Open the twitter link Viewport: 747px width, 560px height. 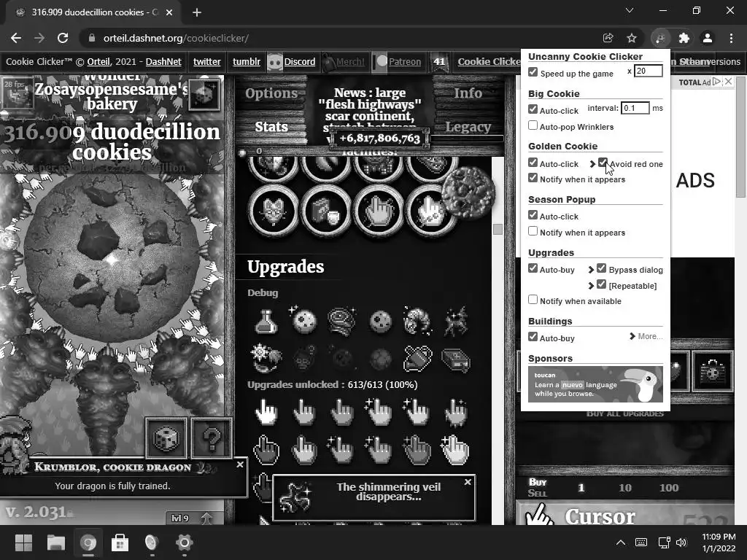(206, 62)
